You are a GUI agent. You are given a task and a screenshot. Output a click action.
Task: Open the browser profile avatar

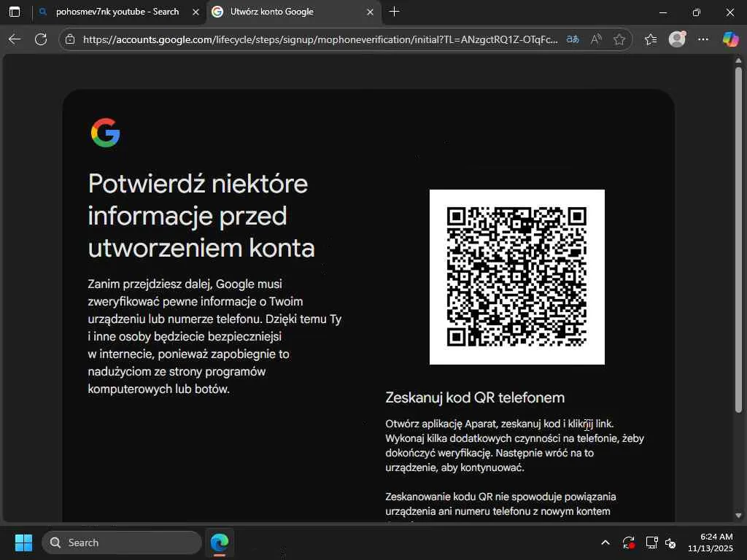coord(677,39)
